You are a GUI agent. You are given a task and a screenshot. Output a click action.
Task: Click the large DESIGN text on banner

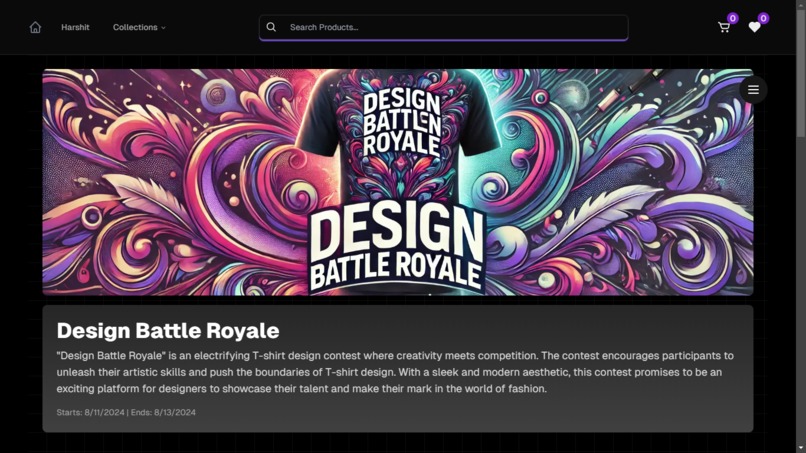(x=396, y=232)
